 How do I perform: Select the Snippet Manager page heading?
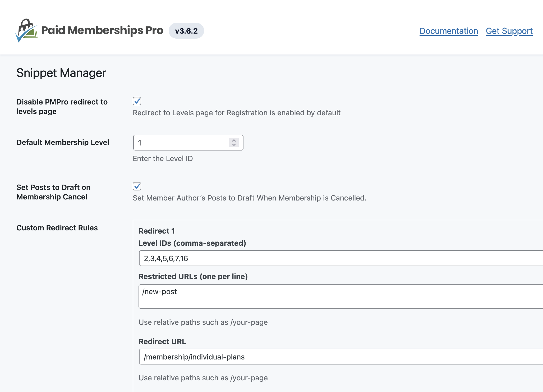pos(61,73)
